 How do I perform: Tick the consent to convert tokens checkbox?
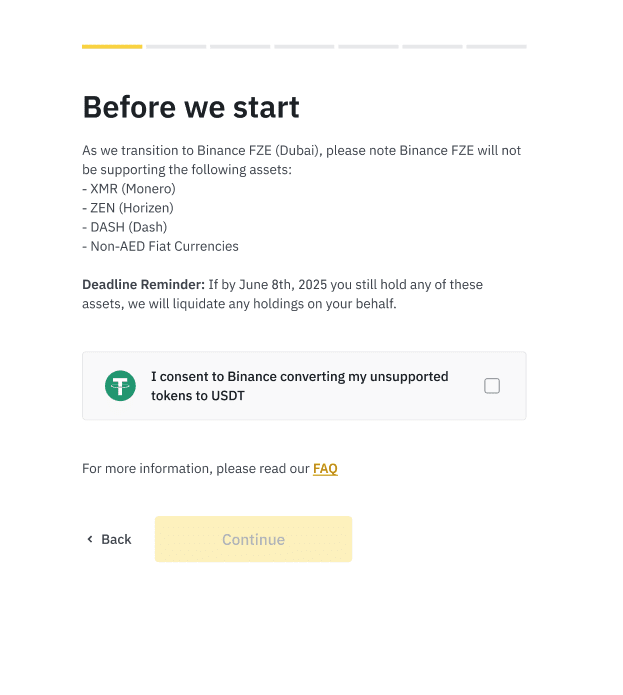click(492, 386)
